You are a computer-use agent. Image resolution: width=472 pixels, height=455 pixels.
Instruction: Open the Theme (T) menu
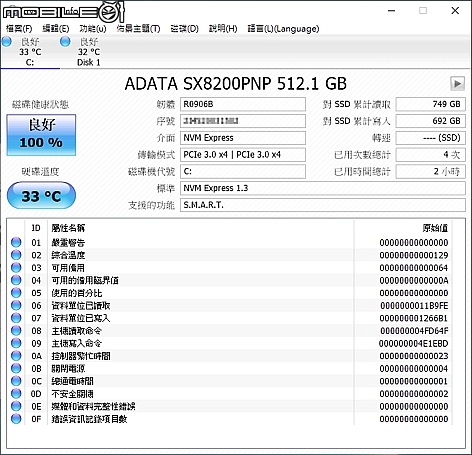click(138, 29)
